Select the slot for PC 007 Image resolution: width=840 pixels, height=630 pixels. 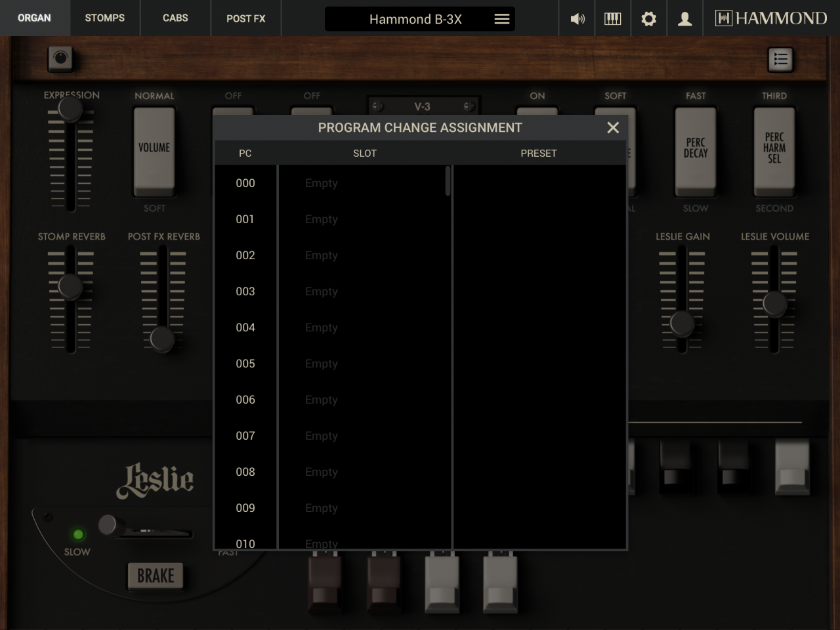click(365, 436)
